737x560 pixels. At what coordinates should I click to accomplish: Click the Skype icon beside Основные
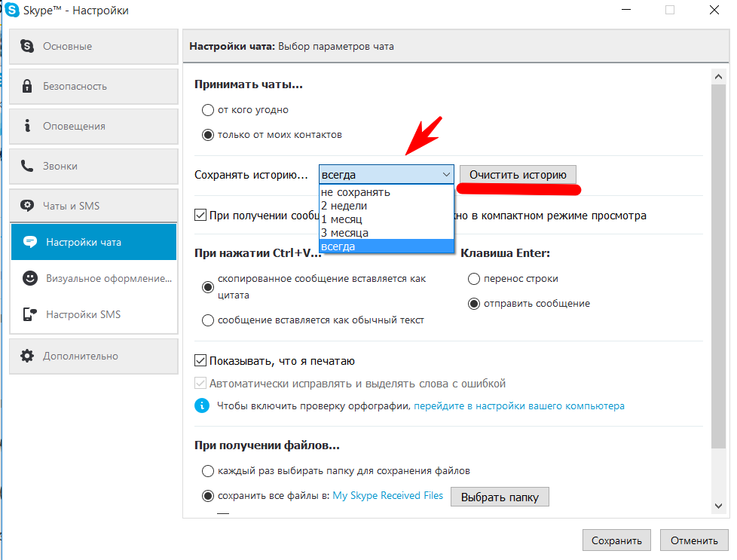point(28,46)
